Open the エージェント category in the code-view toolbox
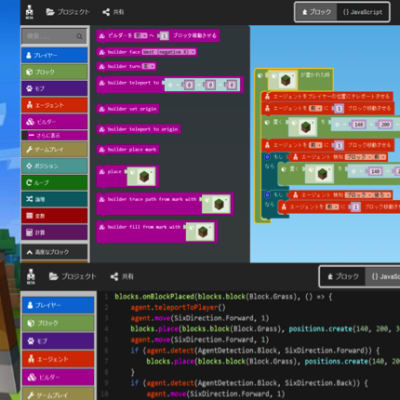 click(58, 359)
